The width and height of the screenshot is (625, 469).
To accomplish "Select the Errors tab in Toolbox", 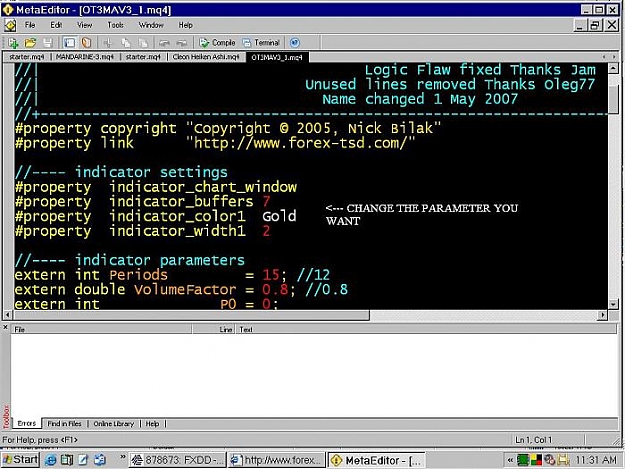I will (27, 423).
